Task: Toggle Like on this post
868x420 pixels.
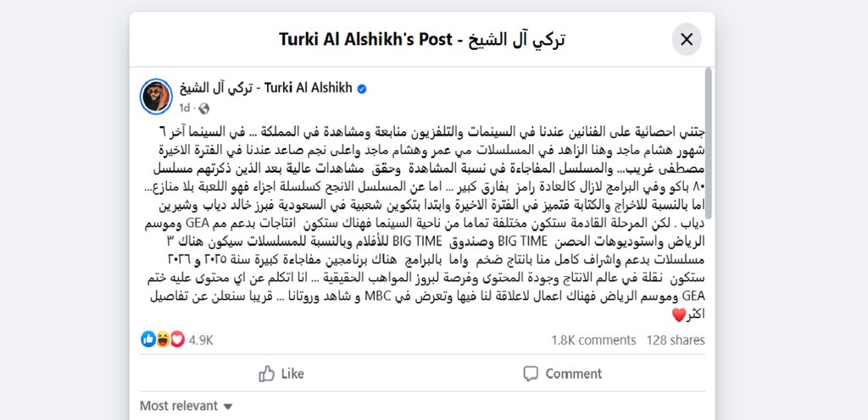Action: tap(281, 373)
